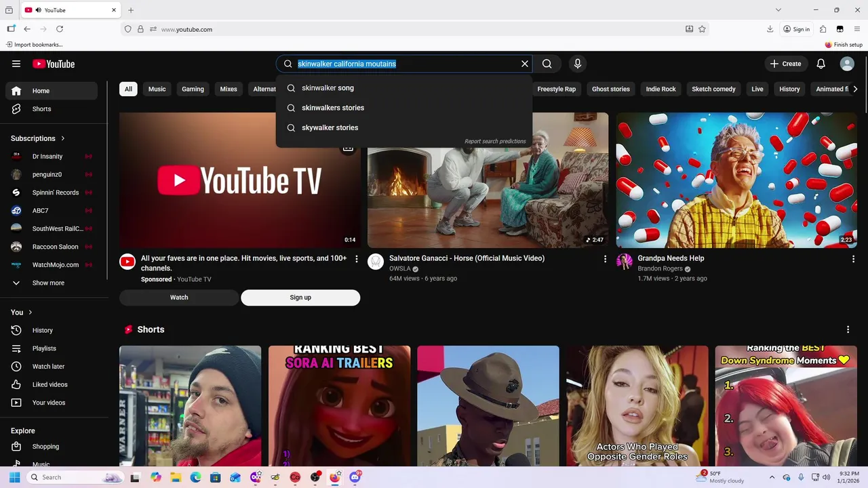868x488 pixels.
Task: Open the notifications bell
Action: pyautogui.click(x=821, y=64)
